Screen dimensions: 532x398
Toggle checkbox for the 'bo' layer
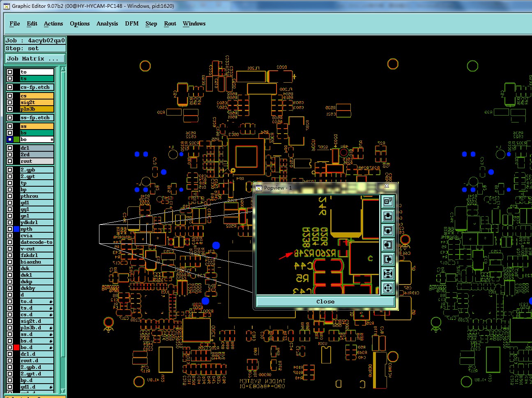(x=10, y=140)
